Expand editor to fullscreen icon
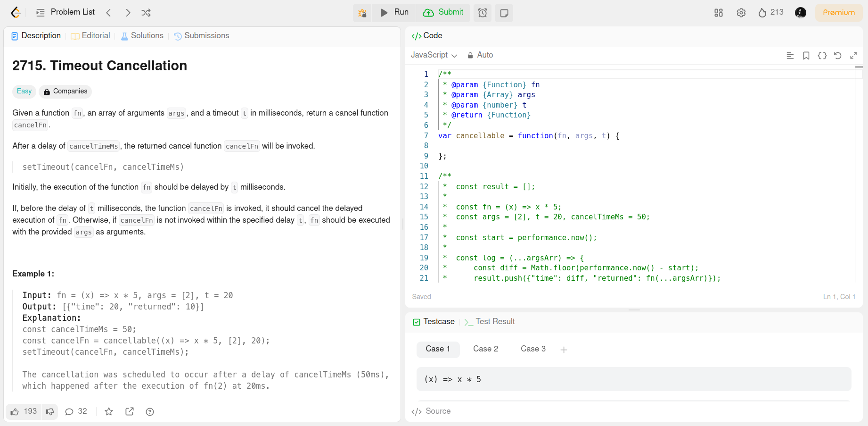Screen dimensions: 868x426 (853, 56)
